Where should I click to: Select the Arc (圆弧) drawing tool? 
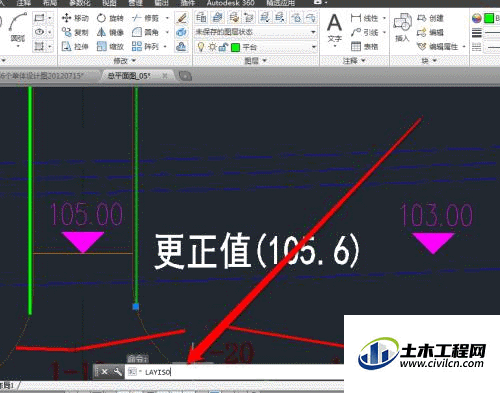click(18, 28)
